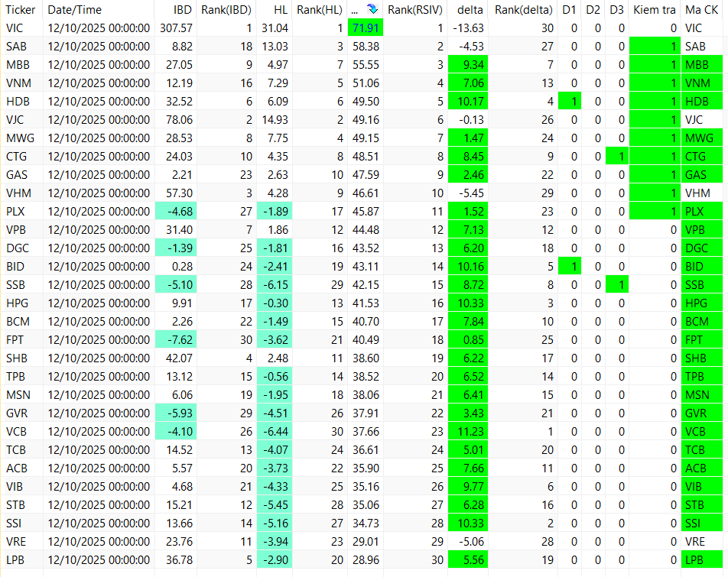This screenshot has width=728, height=577.
Task: Click the highlighted 71.91 RSIV value
Action: click(366, 28)
